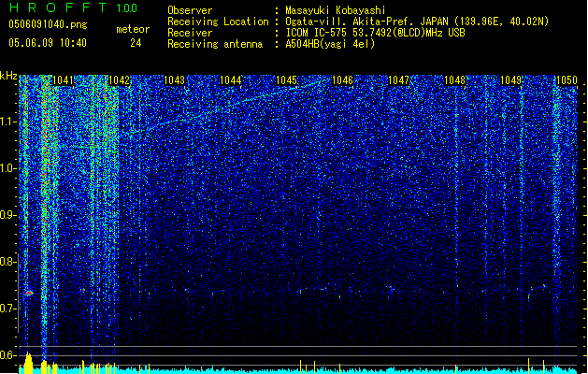This screenshot has height=374, width=588.
Task: Click the Receiving Location label
Action: coord(218,22)
